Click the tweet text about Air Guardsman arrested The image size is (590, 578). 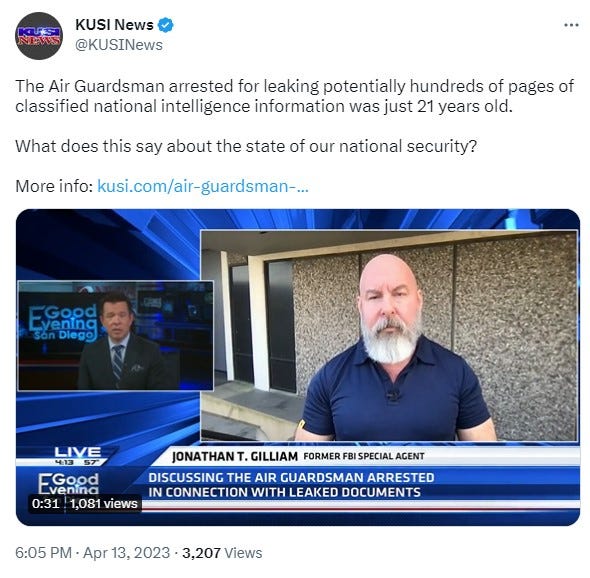click(x=294, y=96)
